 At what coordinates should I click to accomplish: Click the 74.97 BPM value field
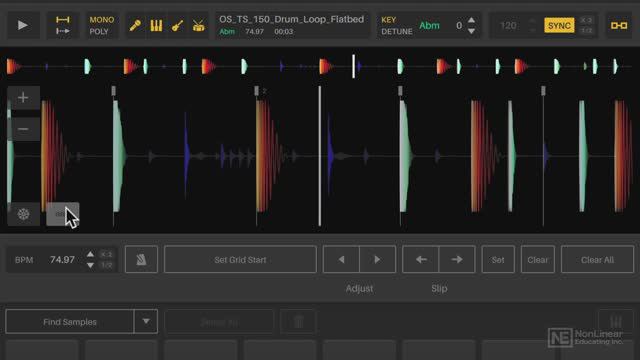point(62,260)
